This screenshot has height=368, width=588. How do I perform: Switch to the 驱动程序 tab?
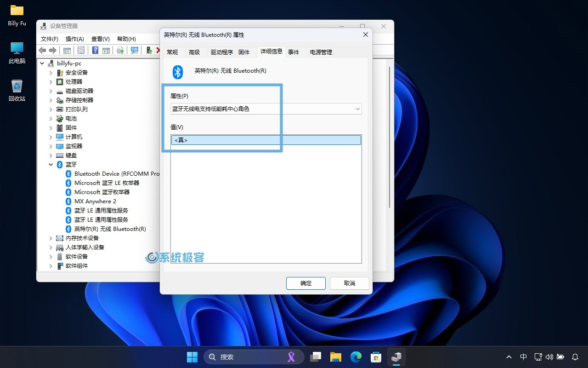(222, 52)
